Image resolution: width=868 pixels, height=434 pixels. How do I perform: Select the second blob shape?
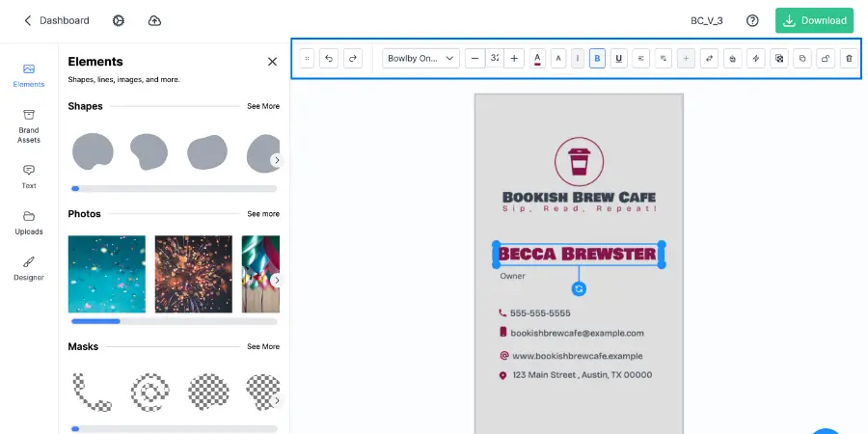pyautogui.click(x=149, y=151)
